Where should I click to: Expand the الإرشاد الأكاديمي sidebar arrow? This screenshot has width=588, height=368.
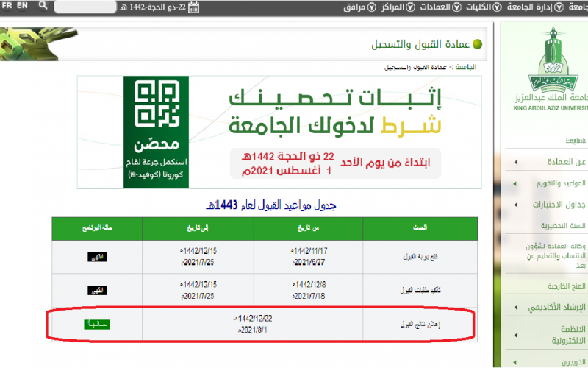point(516,308)
